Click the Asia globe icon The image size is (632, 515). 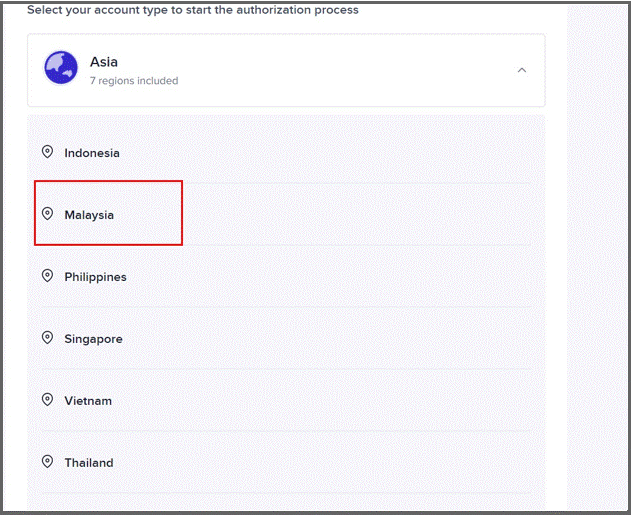[61, 68]
